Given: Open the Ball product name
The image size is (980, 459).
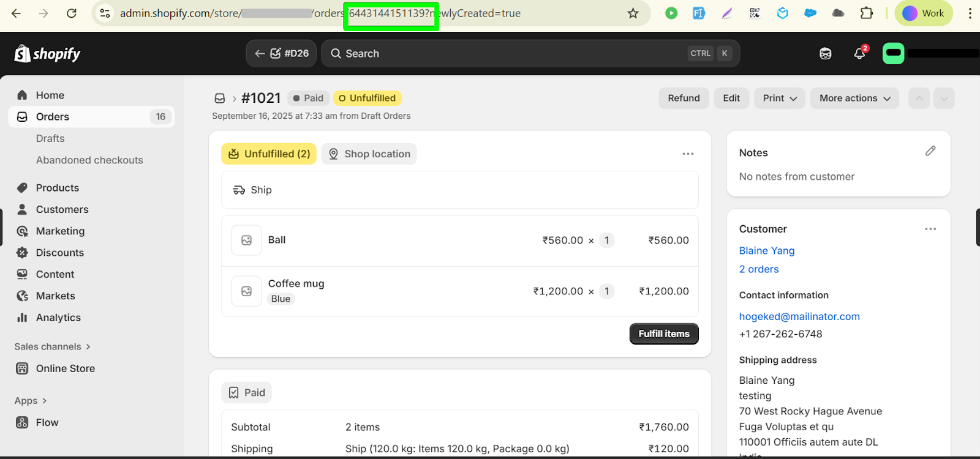Looking at the screenshot, I should click(x=277, y=240).
